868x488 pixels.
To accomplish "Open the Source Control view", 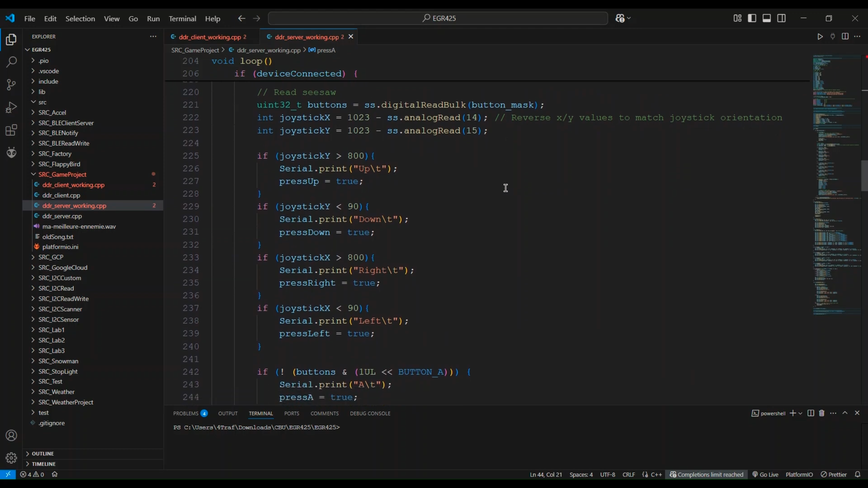I will pos(11,85).
